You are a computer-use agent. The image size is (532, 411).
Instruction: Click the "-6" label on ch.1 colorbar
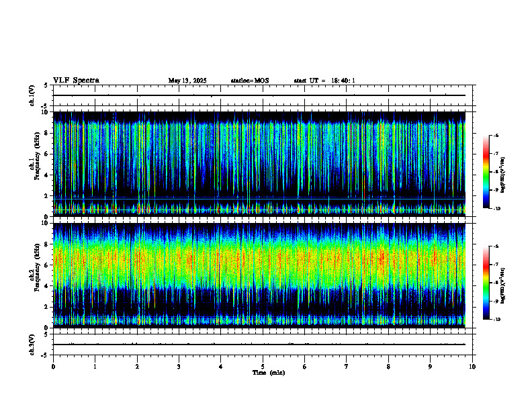[496, 136]
